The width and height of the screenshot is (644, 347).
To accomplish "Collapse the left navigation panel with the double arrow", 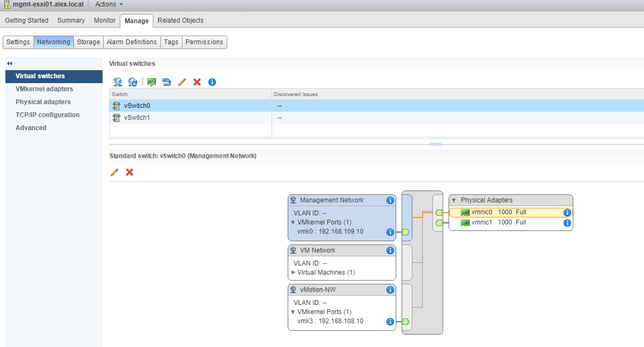I will 10,64.
